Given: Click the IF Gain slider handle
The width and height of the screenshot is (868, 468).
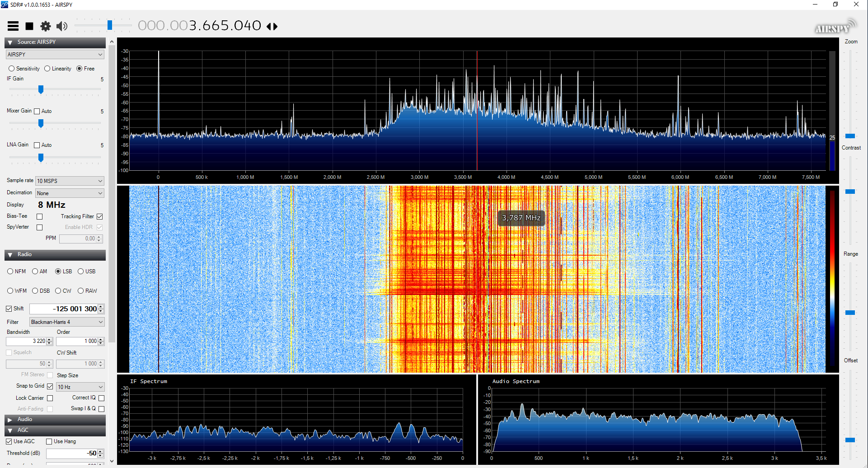Looking at the screenshot, I should pos(41,89).
